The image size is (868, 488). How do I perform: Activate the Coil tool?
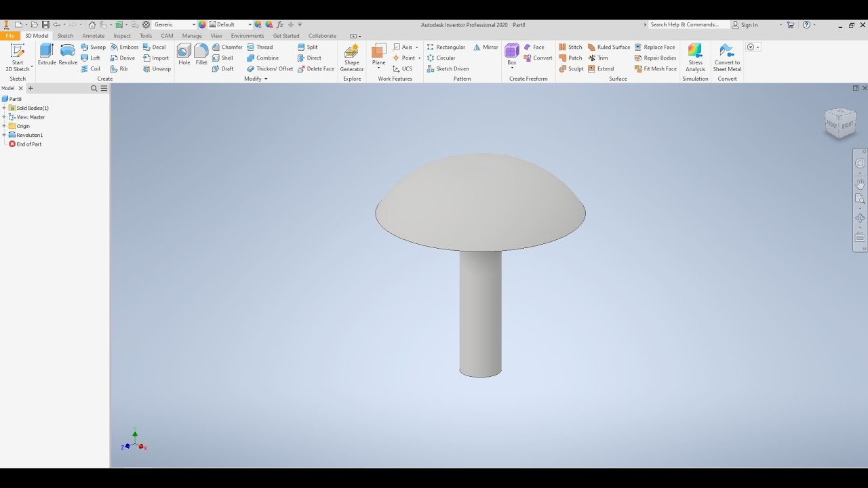pos(91,69)
